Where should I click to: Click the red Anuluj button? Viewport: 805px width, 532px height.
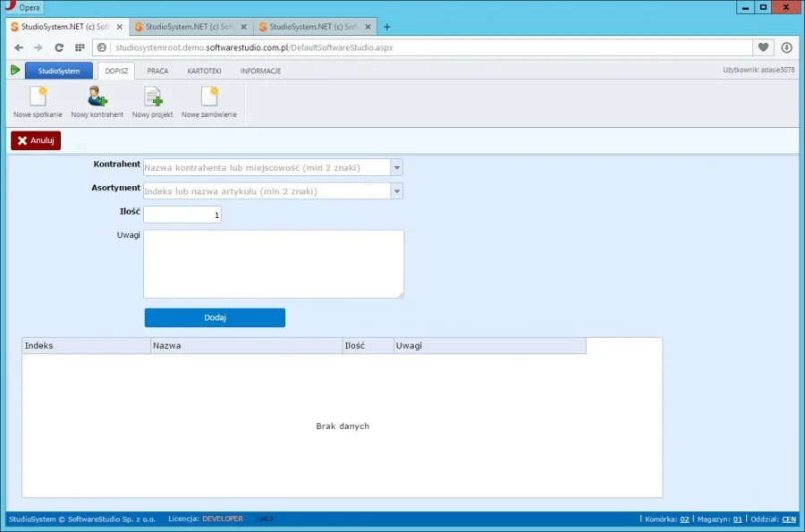click(x=36, y=140)
